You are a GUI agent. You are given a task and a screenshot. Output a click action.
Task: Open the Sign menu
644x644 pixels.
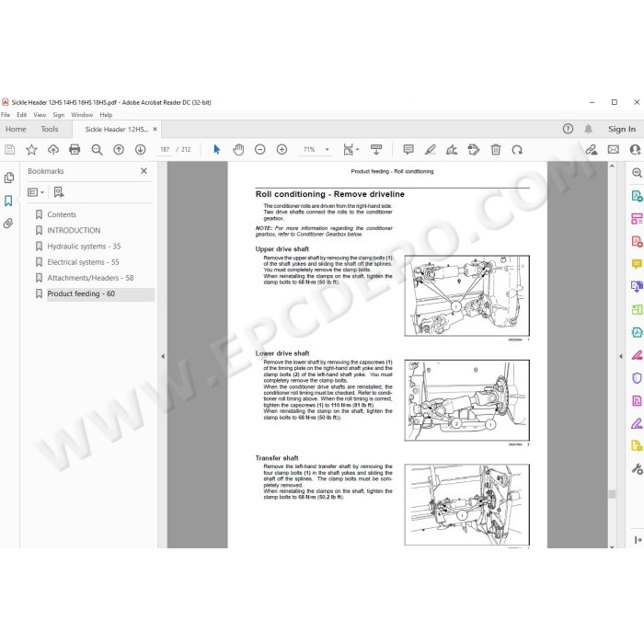click(58, 115)
